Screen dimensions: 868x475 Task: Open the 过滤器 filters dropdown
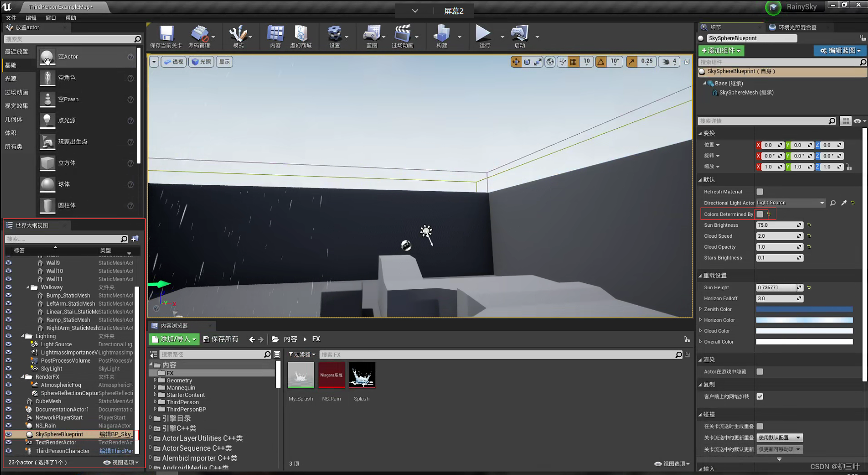pyautogui.click(x=302, y=355)
